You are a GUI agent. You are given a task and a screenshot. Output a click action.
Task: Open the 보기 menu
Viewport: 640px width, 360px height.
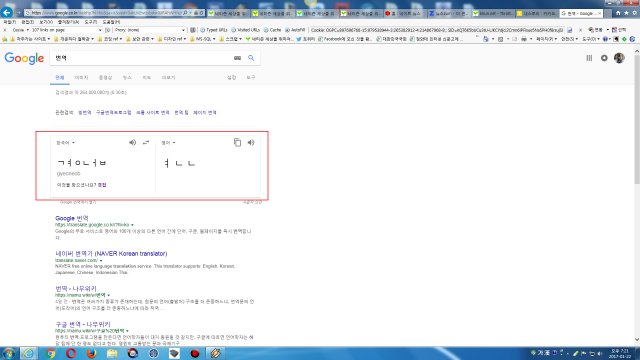(46, 22)
